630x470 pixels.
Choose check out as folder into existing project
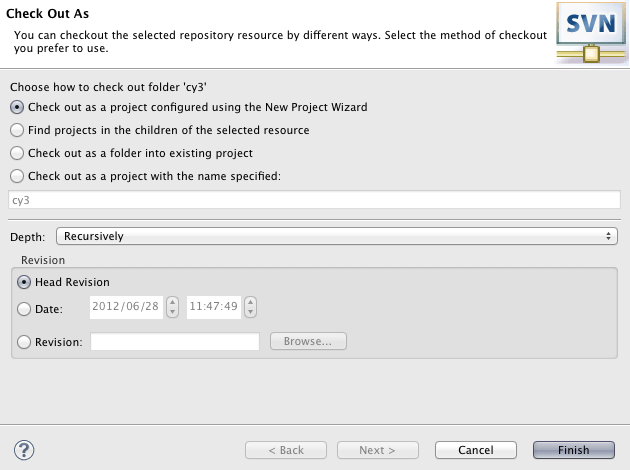click(x=17, y=153)
